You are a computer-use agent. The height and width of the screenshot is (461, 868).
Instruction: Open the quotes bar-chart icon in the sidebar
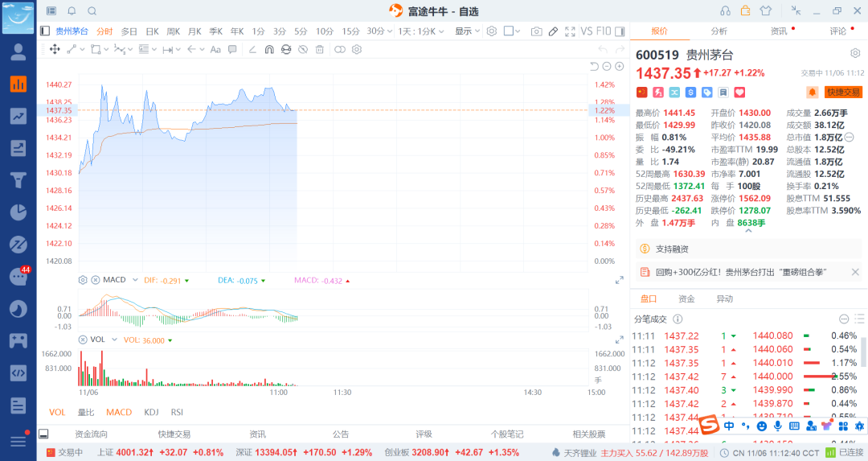coord(18,84)
